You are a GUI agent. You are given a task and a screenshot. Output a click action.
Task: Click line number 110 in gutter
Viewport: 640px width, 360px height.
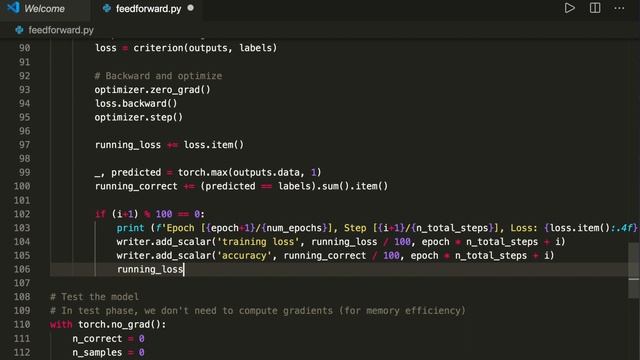[22, 324]
